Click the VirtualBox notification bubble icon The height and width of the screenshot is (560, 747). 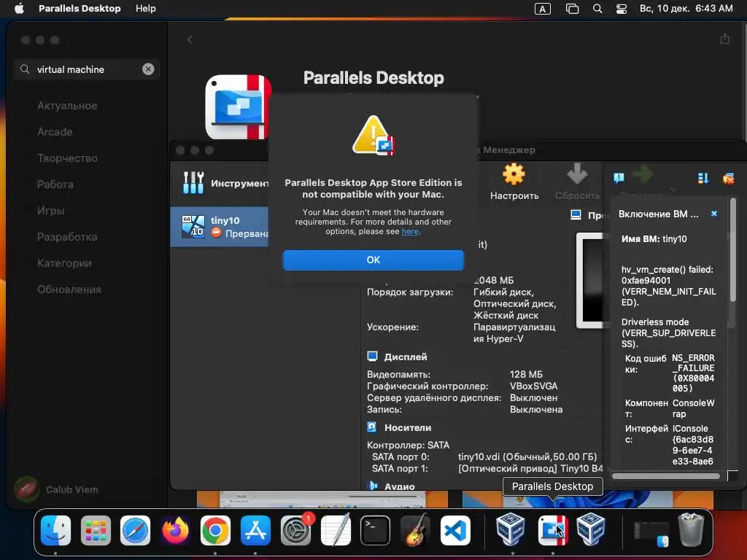tap(619, 179)
